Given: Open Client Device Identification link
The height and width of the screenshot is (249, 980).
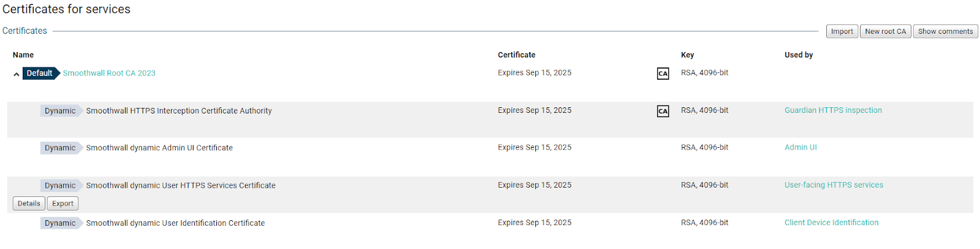Looking at the screenshot, I should click(831, 223).
